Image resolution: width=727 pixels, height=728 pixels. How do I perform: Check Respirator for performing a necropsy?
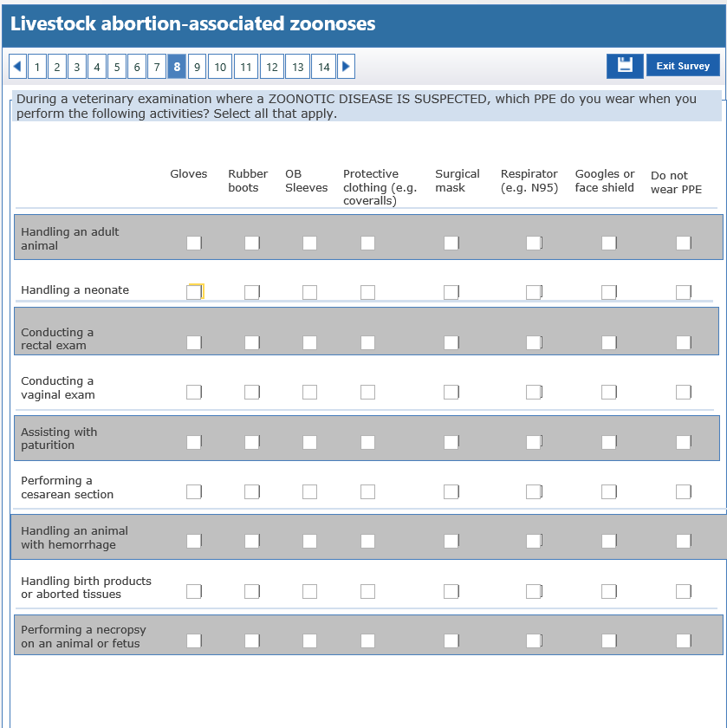point(533,640)
